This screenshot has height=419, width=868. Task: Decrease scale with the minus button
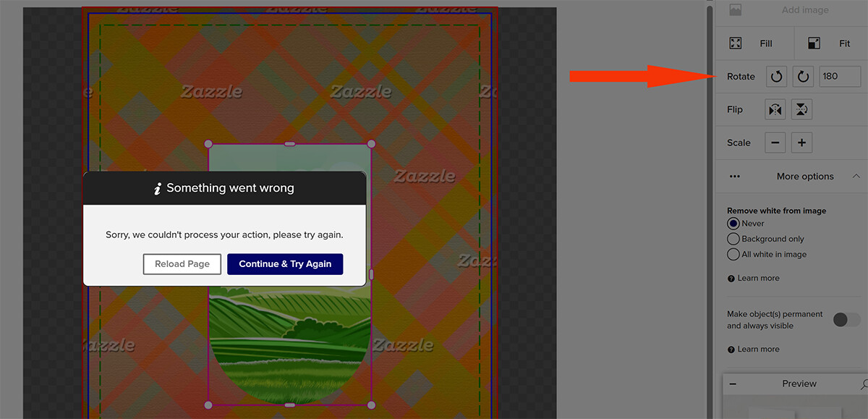click(x=775, y=143)
